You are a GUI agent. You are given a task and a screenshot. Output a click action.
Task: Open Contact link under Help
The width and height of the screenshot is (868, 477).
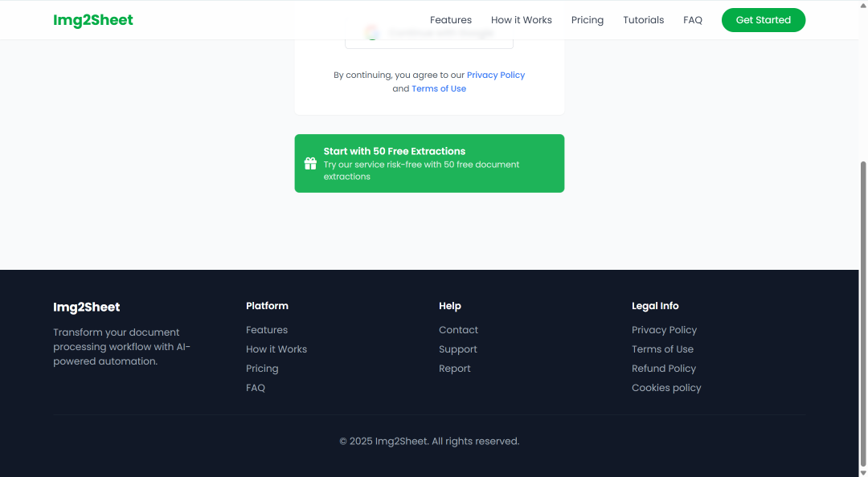point(458,330)
